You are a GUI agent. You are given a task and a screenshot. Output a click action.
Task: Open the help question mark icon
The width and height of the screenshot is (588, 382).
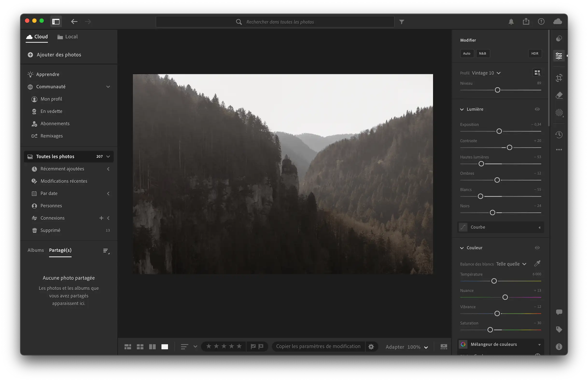point(541,22)
